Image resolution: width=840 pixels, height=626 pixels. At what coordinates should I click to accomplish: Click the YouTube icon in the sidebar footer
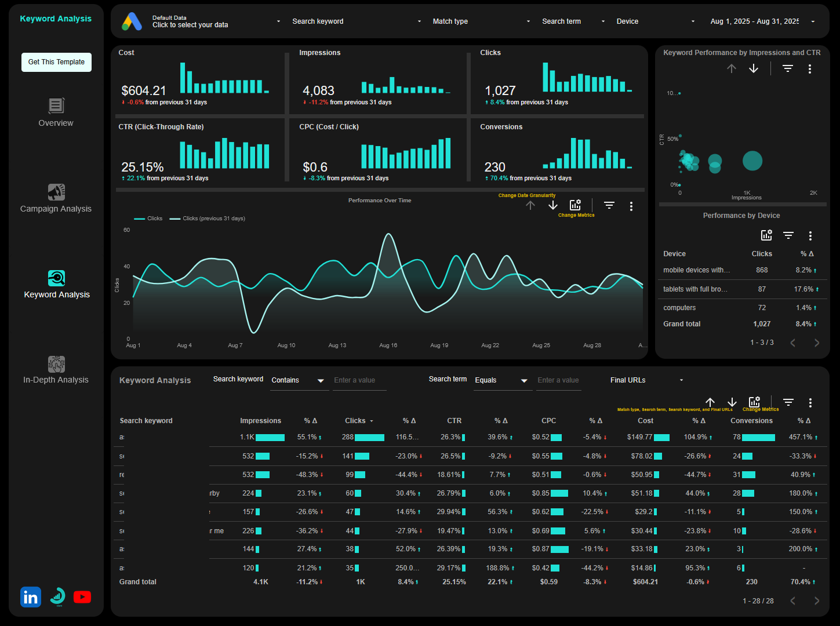[x=82, y=596]
